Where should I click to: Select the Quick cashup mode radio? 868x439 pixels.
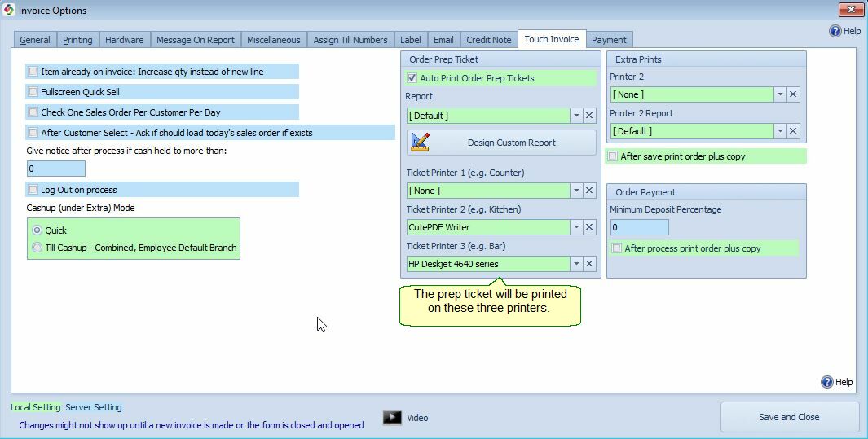coord(37,230)
